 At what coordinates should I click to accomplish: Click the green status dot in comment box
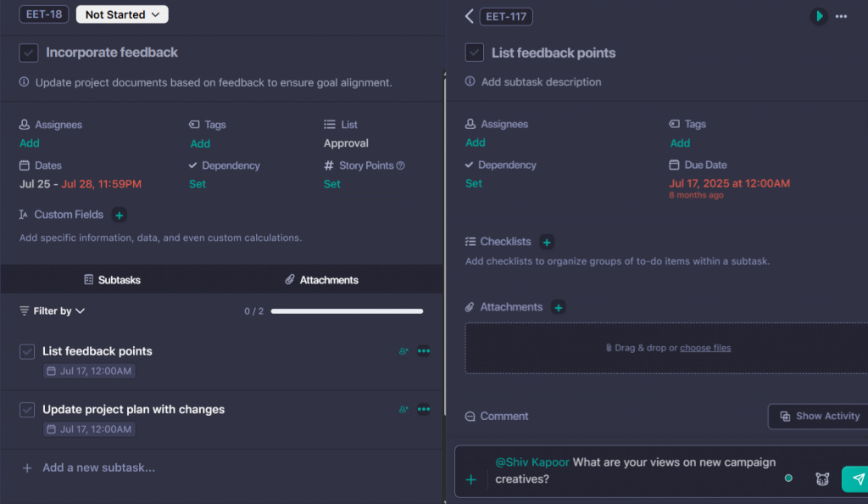(x=788, y=479)
